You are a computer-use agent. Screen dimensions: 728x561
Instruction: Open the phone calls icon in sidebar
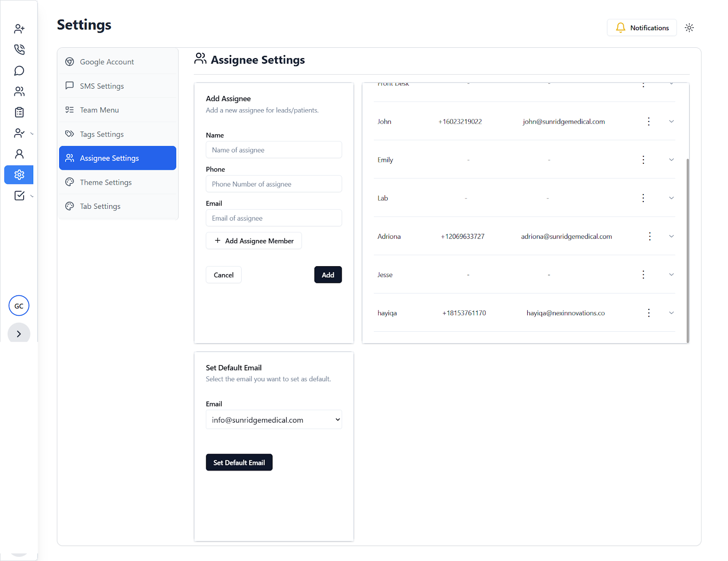19,49
